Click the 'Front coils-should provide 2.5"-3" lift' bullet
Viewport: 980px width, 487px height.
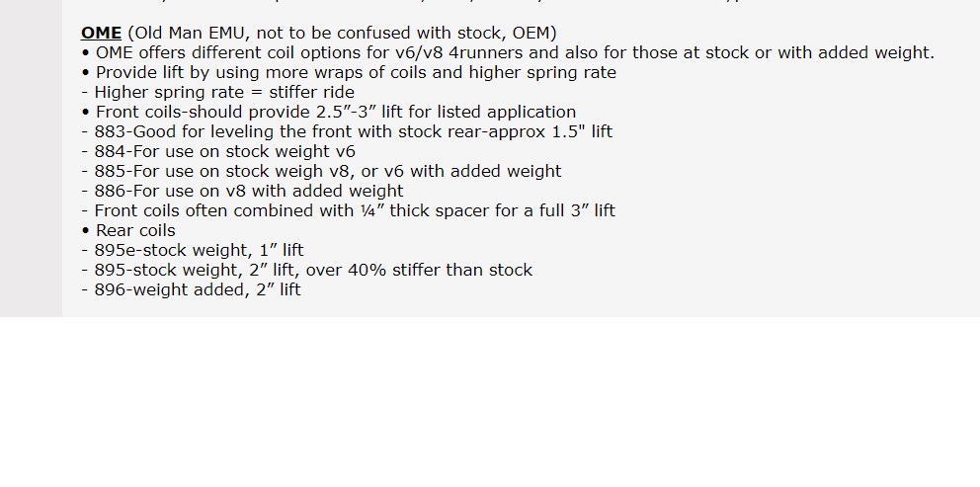click(329, 113)
